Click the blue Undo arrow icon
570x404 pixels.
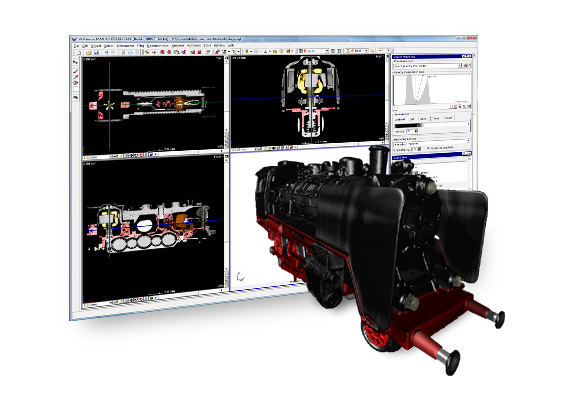click(107, 52)
